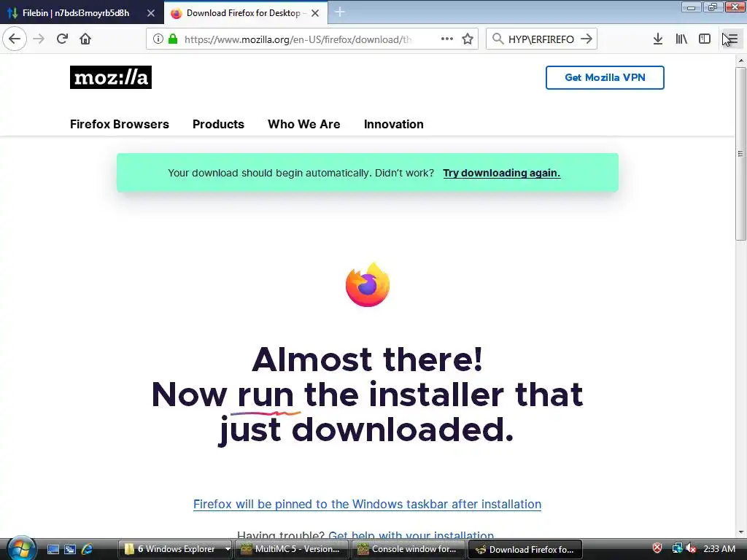Click the search box text field
This screenshot has height=560, width=747.
[x=541, y=39]
